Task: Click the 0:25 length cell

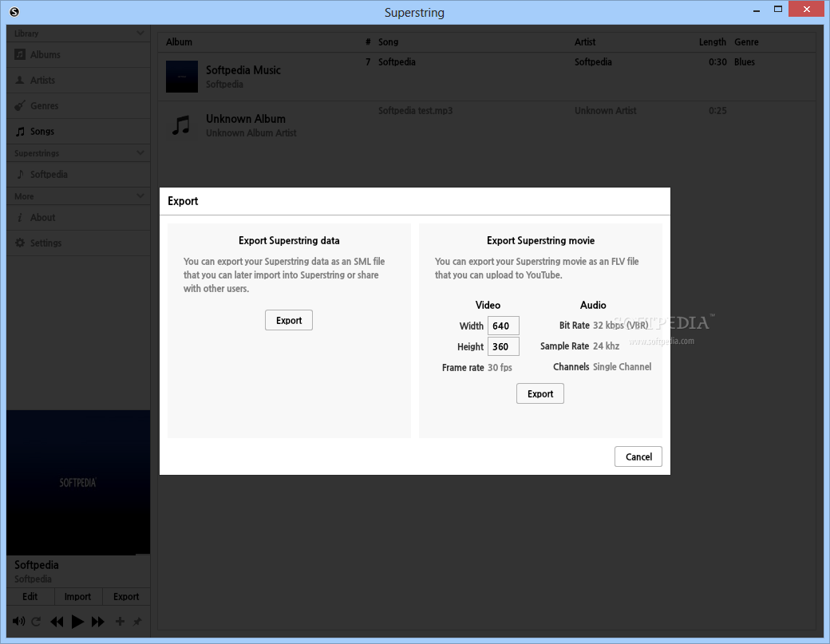Action: click(x=717, y=111)
